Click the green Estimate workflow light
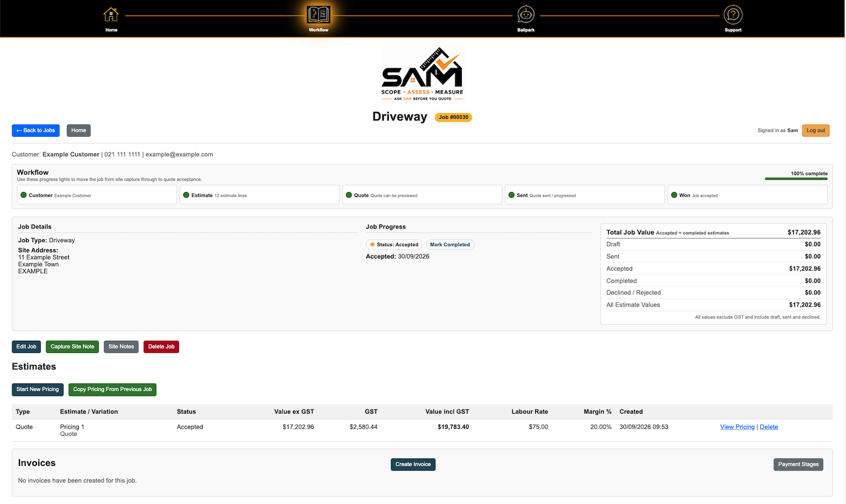The image size is (846, 504). pyautogui.click(x=186, y=195)
